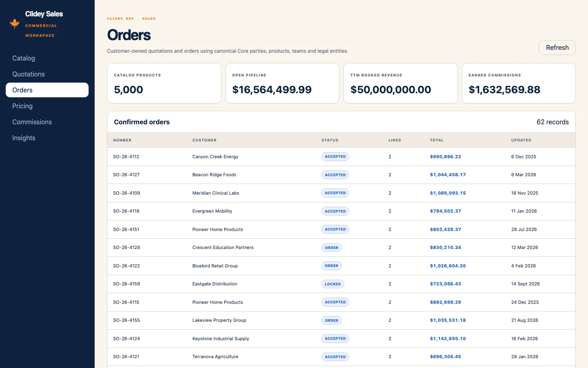Click the $1,035,531.18 order total

pyautogui.click(x=448, y=320)
